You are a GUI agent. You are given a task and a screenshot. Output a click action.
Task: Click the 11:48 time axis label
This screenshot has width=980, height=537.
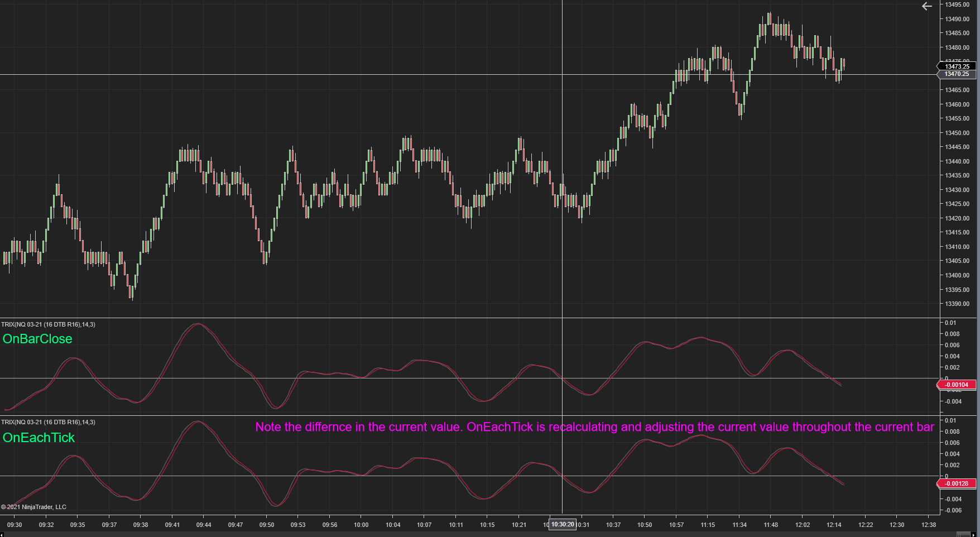(x=771, y=525)
